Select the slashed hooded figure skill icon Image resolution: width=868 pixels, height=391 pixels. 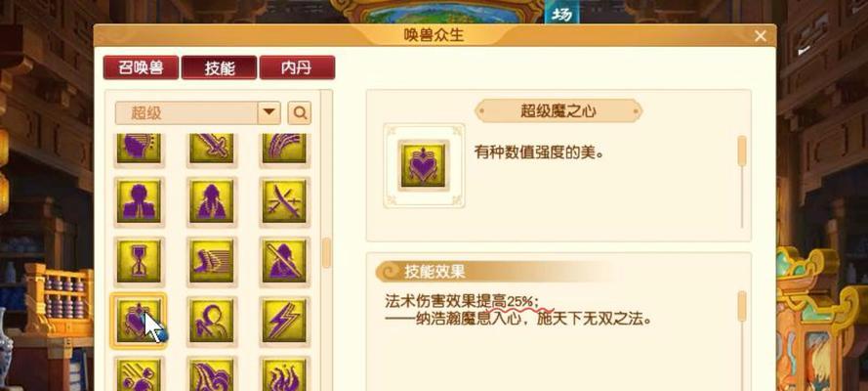(x=284, y=261)
